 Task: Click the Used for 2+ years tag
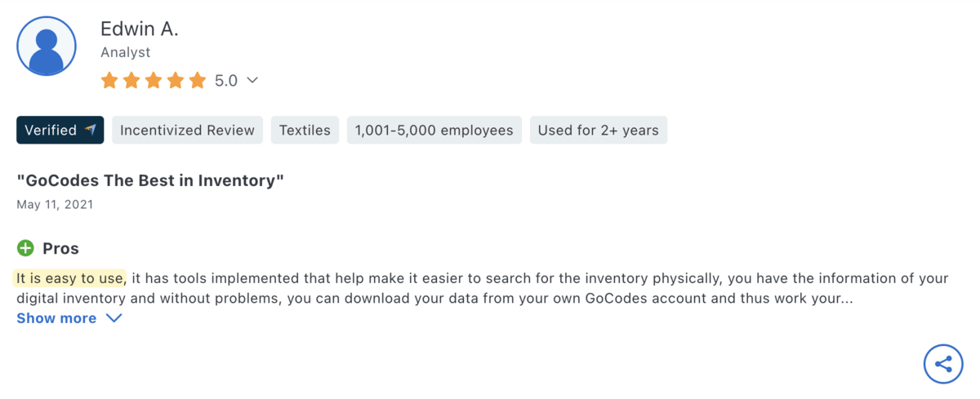tap(598, 130)
